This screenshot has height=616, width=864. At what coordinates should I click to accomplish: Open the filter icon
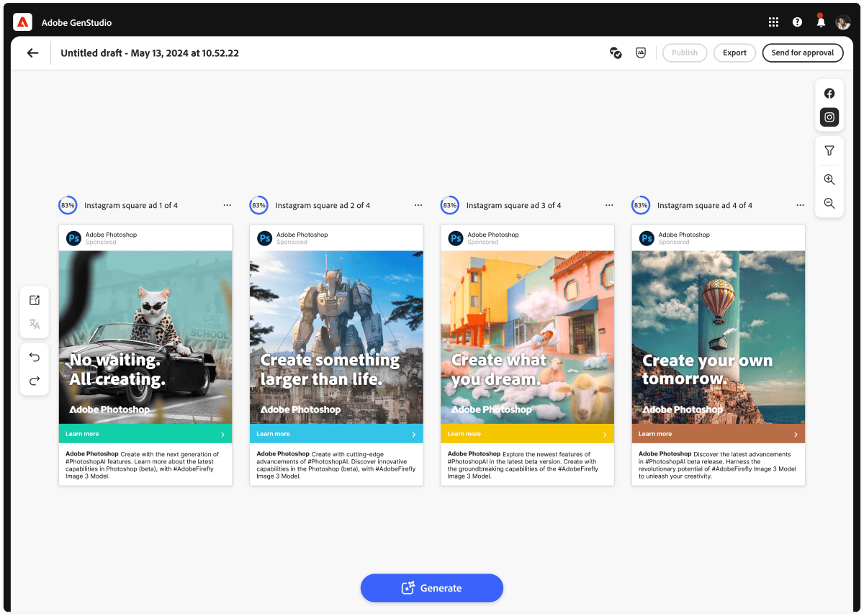pyautogui.click(x=829, y=150)
